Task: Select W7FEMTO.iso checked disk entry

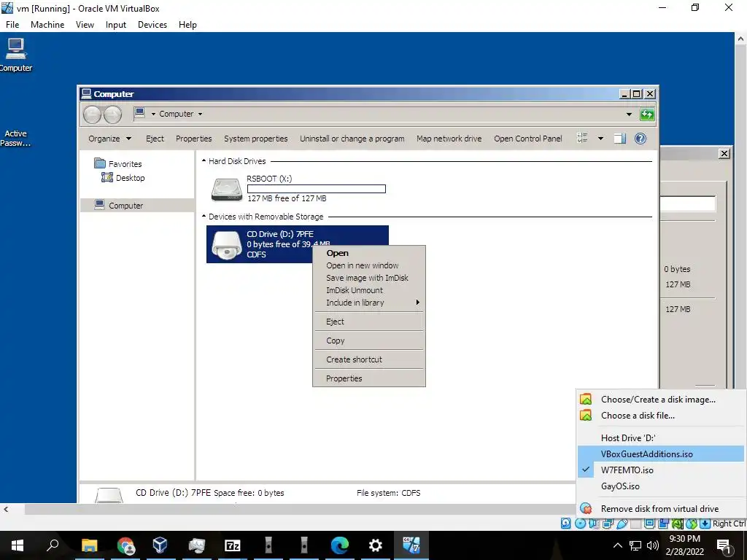Action: click(x=660, y=470)
